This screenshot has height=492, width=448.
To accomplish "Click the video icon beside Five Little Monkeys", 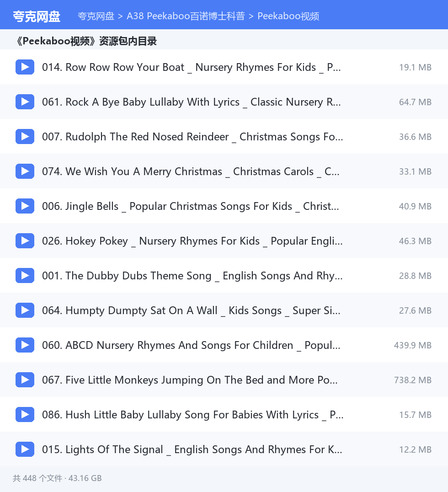I will tap(25, 380).
